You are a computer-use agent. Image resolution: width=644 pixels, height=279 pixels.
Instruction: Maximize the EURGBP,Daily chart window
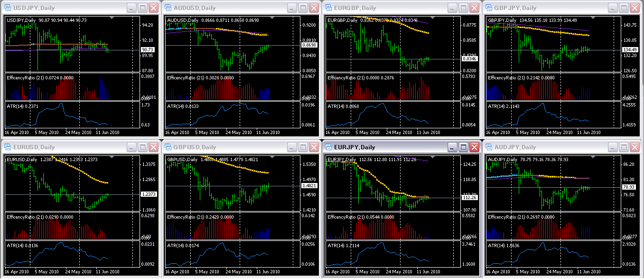tap(464, 8)
